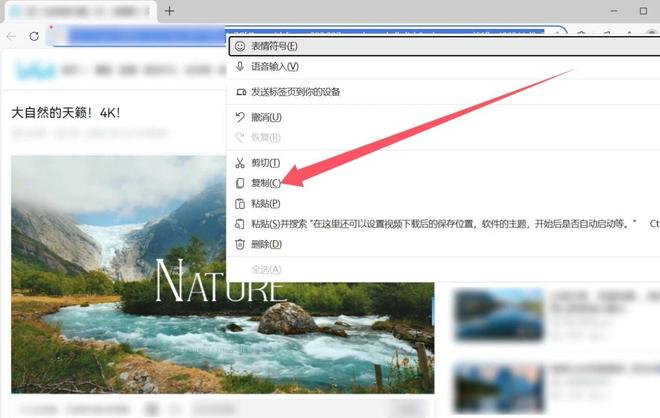This screenshot has height=418, width=660.
Task: Click the Nature river video player
Action: (223, 274)
